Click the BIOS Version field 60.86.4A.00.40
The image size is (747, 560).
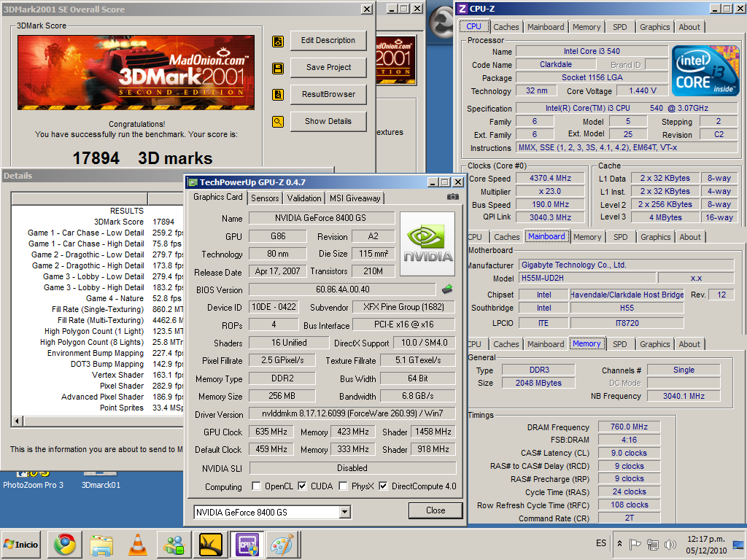coord(342,289)
